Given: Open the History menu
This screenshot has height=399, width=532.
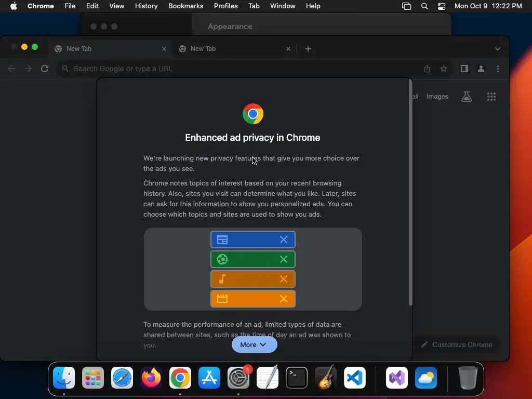Looking at the screenshot, I should click(x=146, y=6).
